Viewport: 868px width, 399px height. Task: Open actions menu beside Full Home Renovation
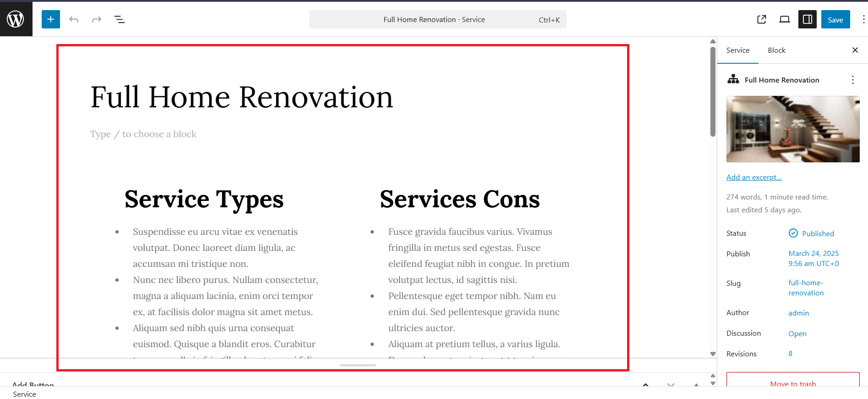tap(852, 80)
